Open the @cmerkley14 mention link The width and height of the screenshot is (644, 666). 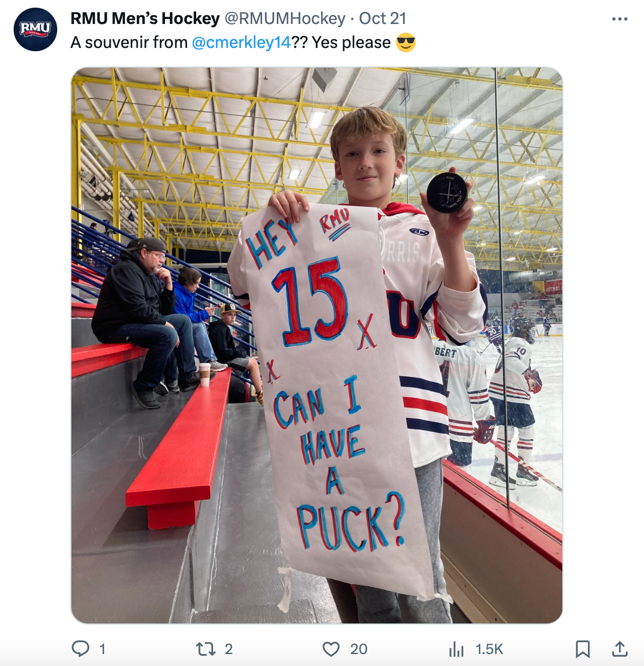tap(241, 43)
